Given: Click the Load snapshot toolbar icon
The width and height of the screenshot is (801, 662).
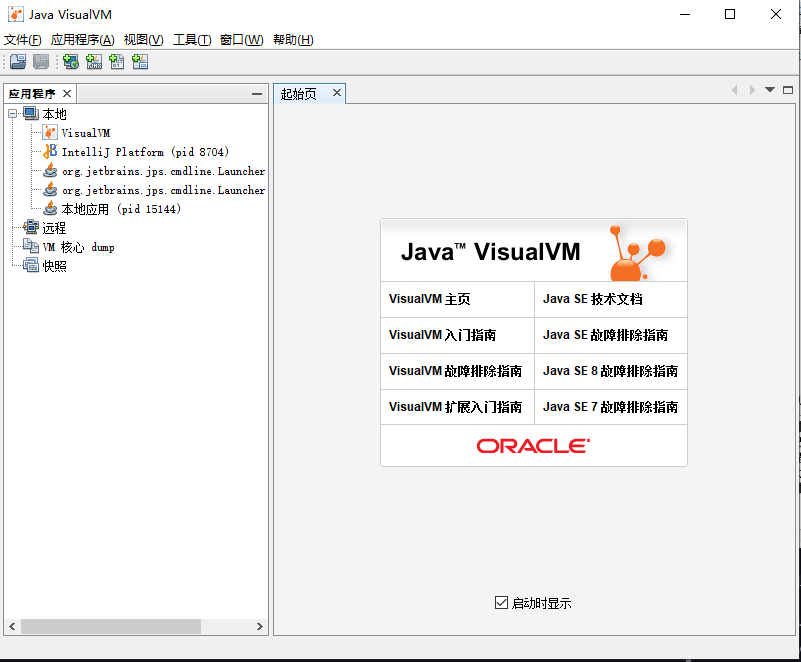Looking at the screenshot, I should pos(18,62).
